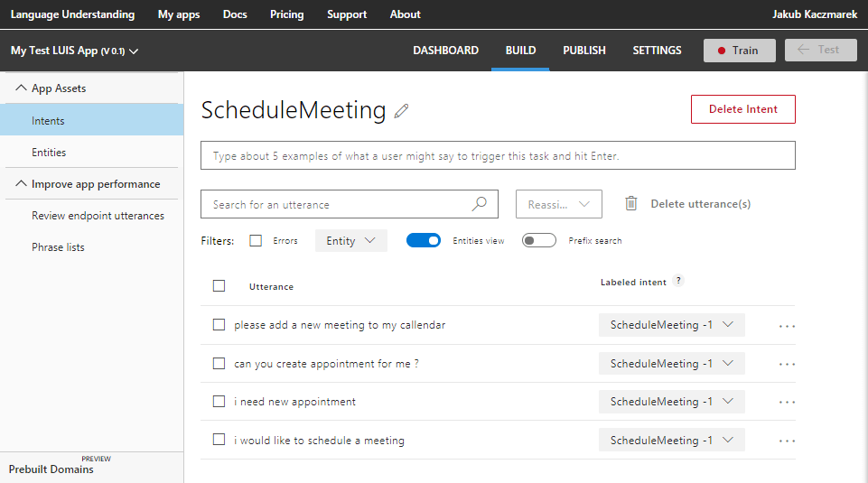Click utterance text 'can you create appointment for me ?'

click(326, 364)
